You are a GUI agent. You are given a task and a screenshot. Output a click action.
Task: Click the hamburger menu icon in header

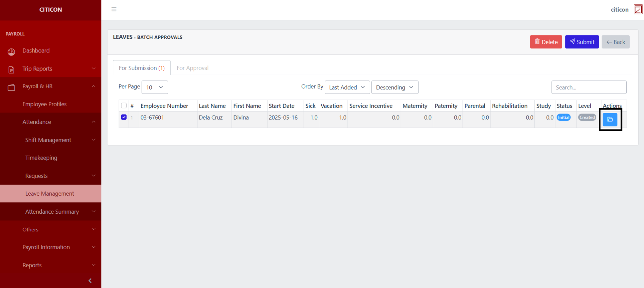click(114, 9)
